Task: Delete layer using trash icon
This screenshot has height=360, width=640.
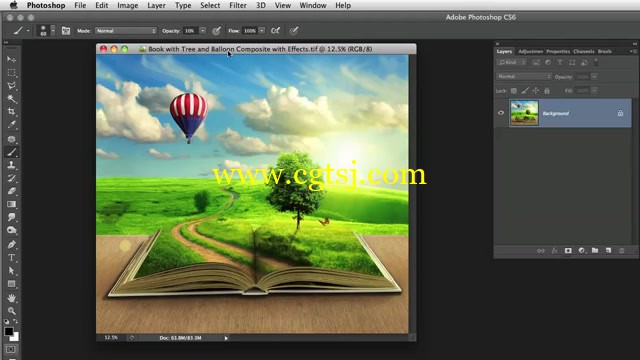Action: [622, 251]
